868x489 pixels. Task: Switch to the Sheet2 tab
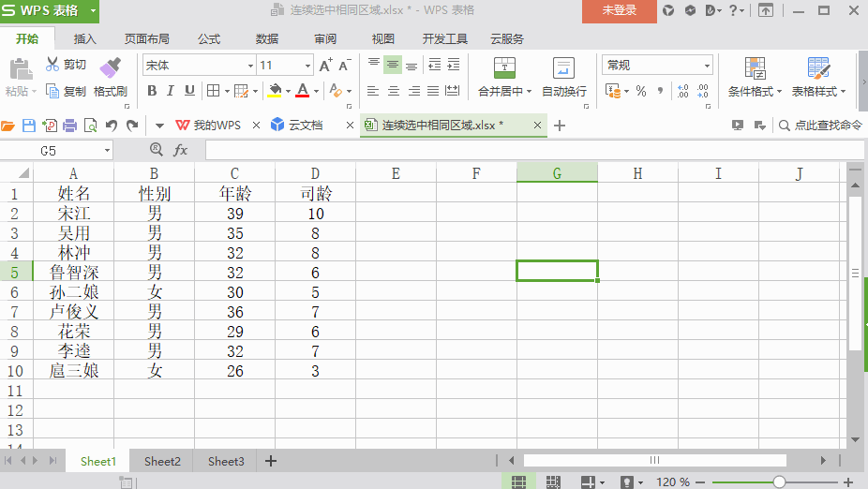click(x=162, y=461)
